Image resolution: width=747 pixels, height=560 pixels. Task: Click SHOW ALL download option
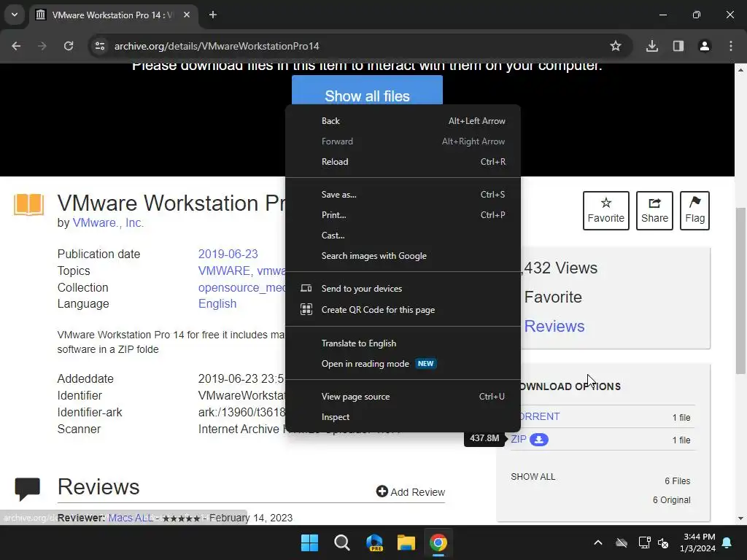(x=533, y=477)
